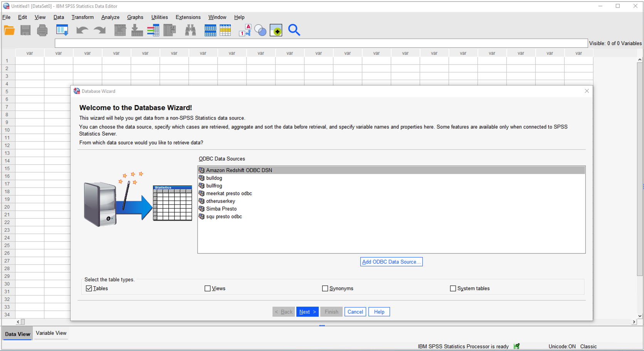The height and width of the screenshot is (351, 644).
Task: Open the Window menu
Action: tap(217, 17)
